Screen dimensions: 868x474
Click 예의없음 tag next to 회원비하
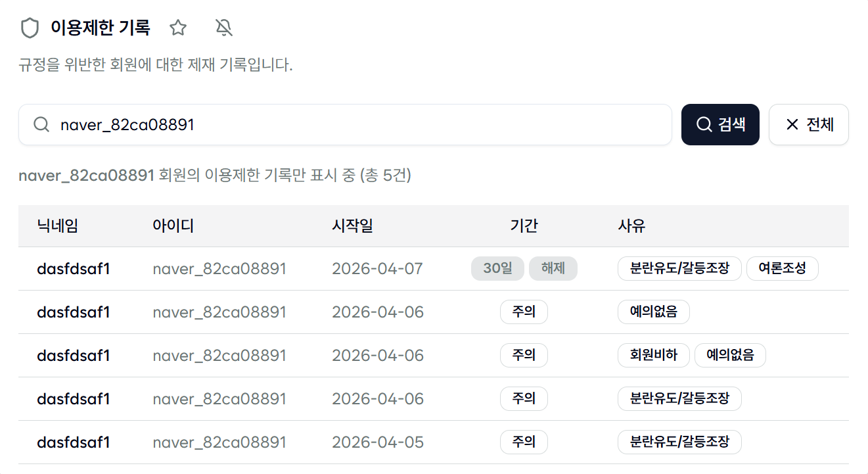(x=730, y=355)
